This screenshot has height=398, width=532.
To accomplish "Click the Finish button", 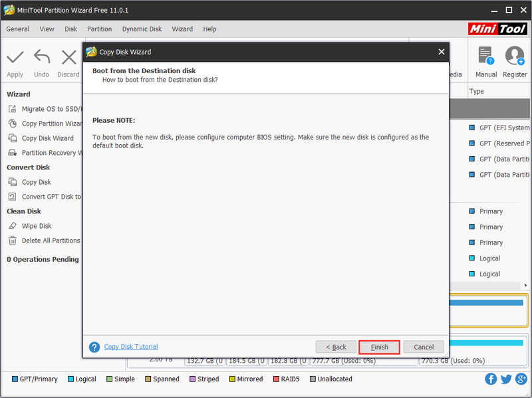I will tap(379, 347).
